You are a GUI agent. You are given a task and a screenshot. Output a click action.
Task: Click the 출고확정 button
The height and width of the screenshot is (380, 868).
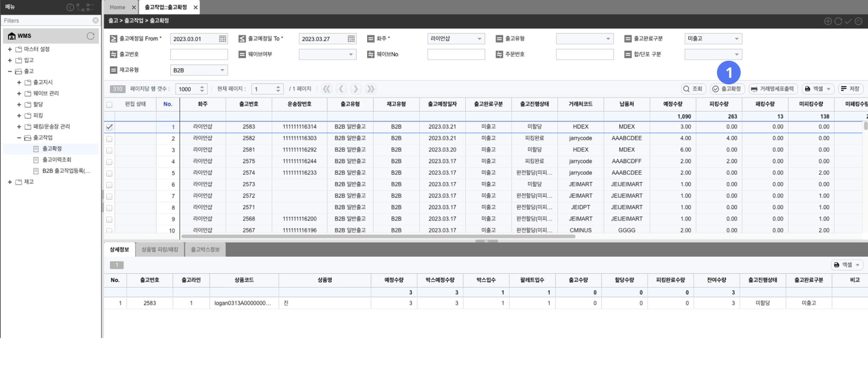[727, 89]
